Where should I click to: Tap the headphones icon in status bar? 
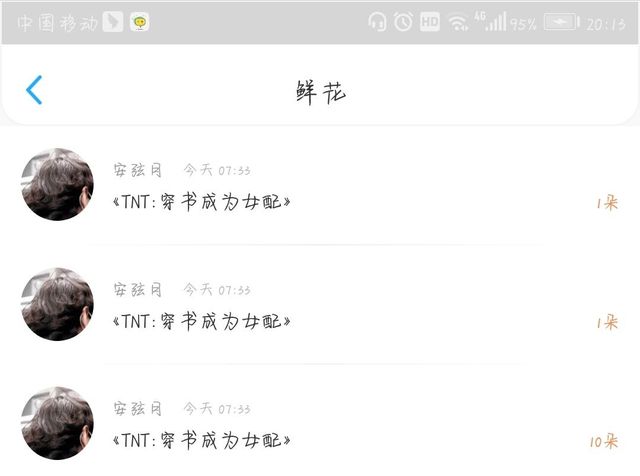tap(377, 22)
